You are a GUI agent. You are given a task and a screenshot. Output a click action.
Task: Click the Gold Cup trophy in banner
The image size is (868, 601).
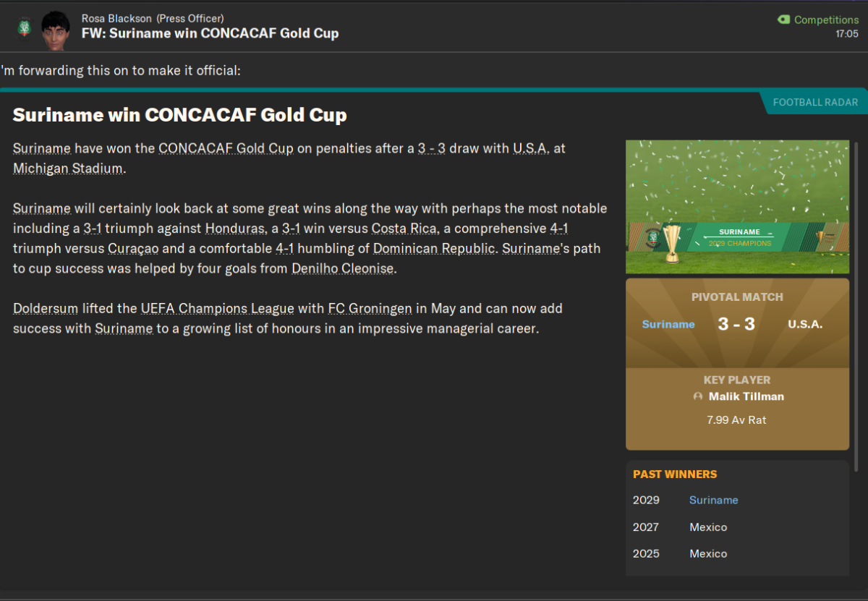[672, 243]
